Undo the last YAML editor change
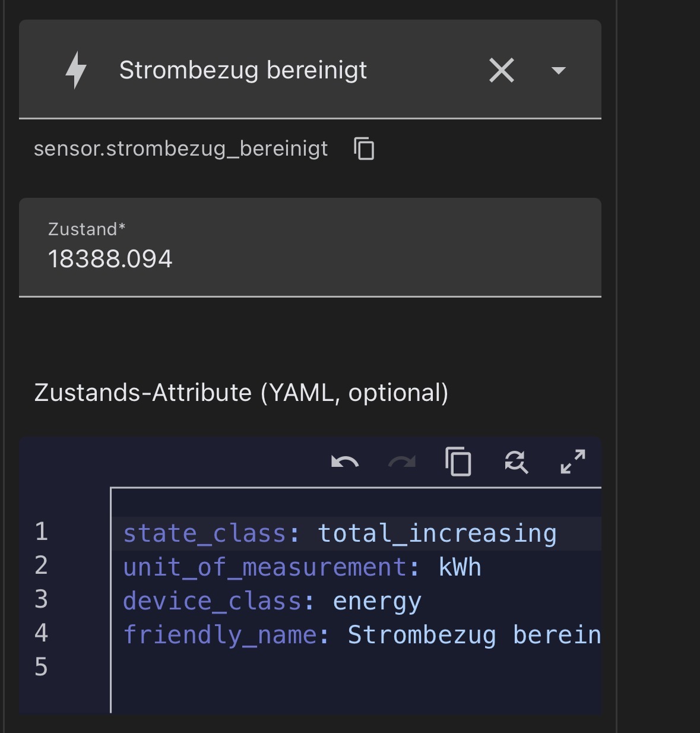Screen dimensions: 700x733 (x=345, y=462)
